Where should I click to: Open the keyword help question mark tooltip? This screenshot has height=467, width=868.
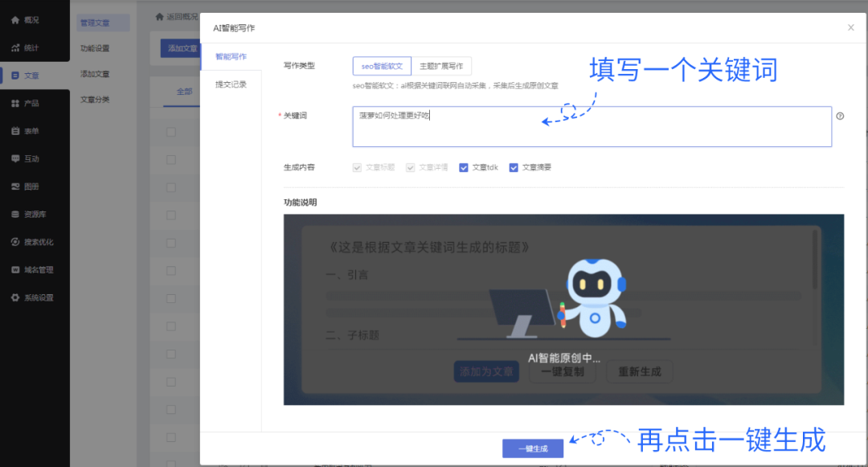840,116
